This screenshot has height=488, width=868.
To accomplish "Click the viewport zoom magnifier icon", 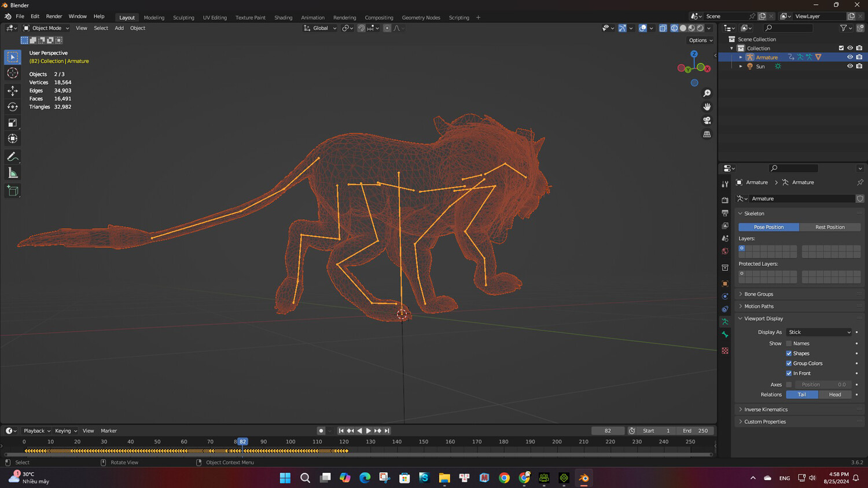I will click(x=707, y=93).
